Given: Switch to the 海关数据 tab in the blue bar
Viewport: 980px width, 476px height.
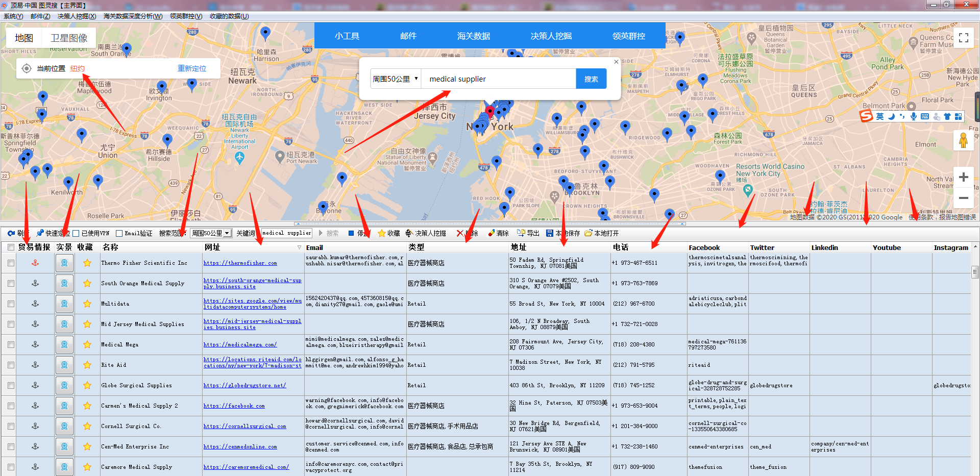Looking at the screenshot, I should tap(474, 36).
